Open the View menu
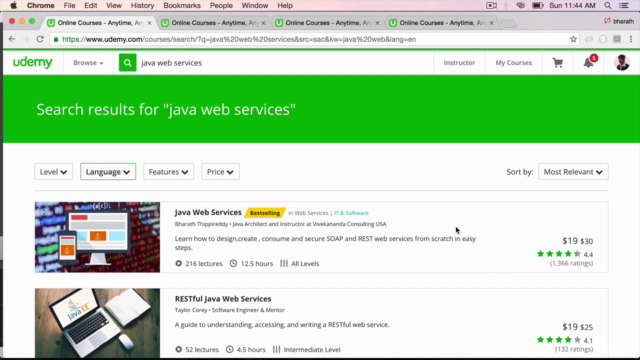 pos(113,6)
